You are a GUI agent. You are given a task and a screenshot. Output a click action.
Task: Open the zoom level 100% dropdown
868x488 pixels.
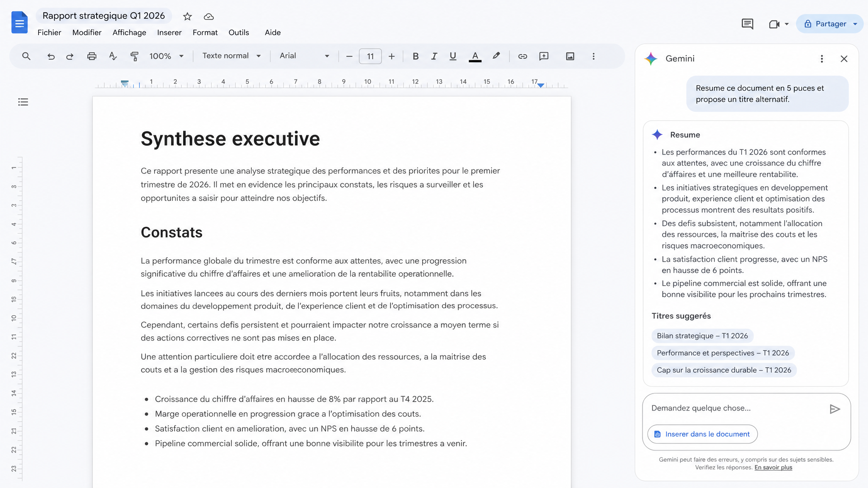click(x=167, y=56)
